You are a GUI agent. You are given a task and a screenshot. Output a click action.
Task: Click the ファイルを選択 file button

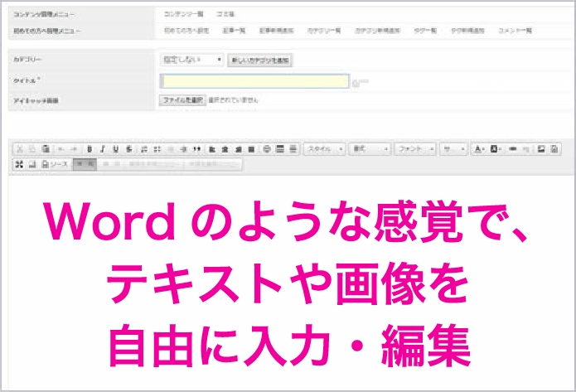pyautogui.click(x=182, y=100)
